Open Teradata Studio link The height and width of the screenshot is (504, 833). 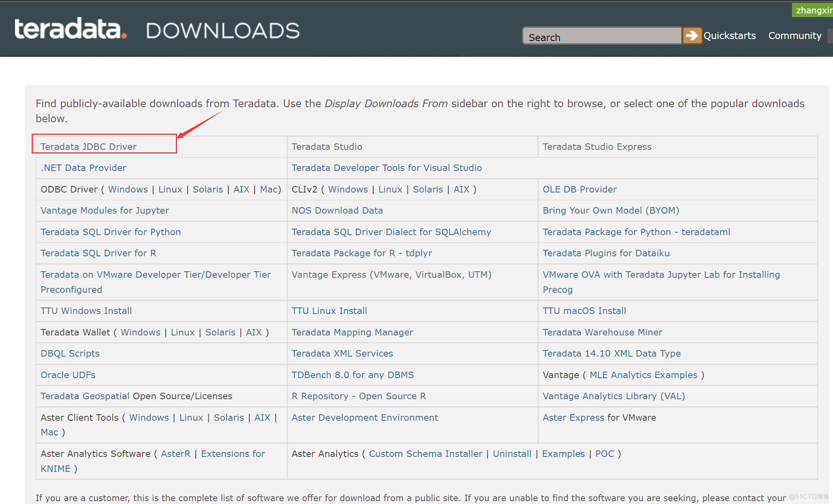point(327,147)
